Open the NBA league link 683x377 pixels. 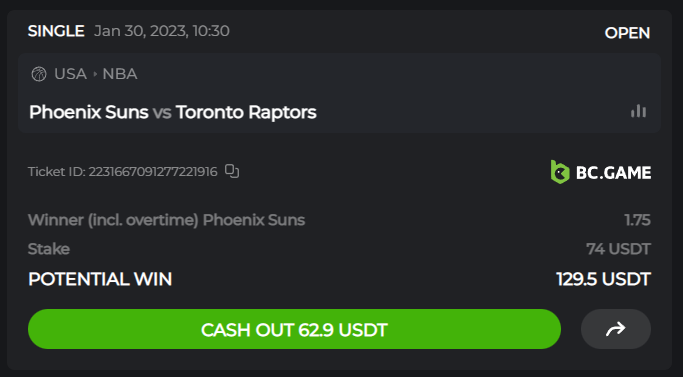(120, 74)
